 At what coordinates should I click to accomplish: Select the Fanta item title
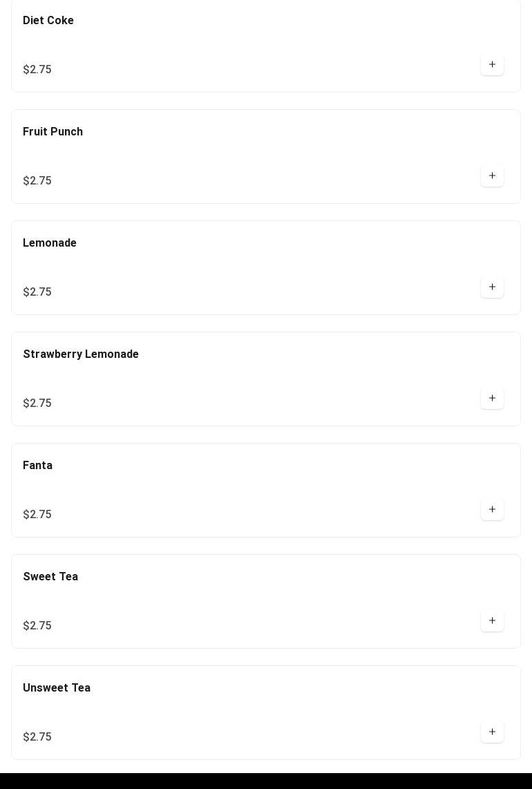coord(38,466)
